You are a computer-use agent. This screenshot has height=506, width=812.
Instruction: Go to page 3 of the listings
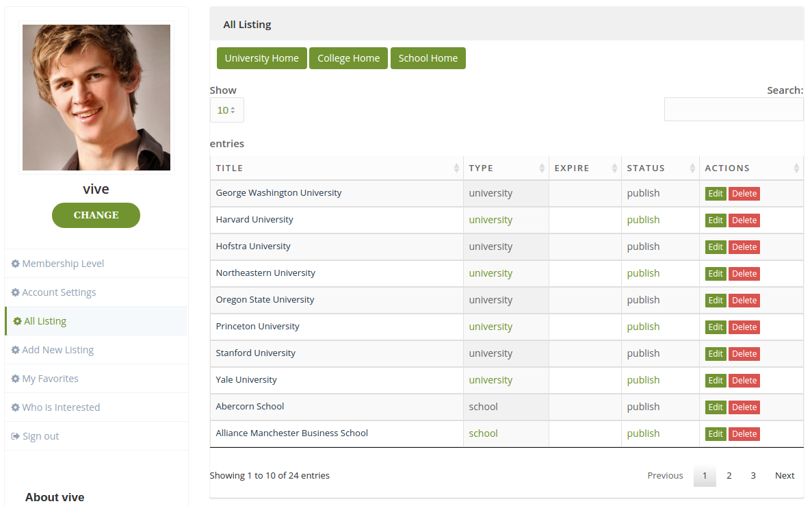[x=752, y=475]
